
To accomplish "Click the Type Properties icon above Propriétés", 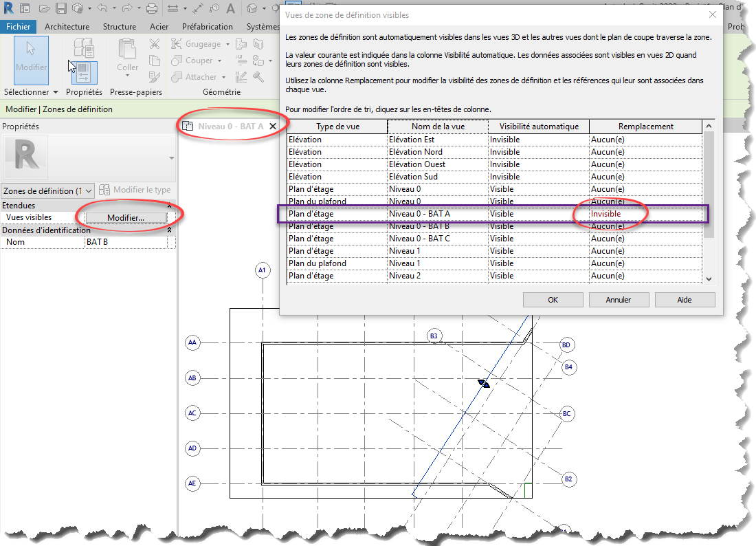I will tap(84, 47).
